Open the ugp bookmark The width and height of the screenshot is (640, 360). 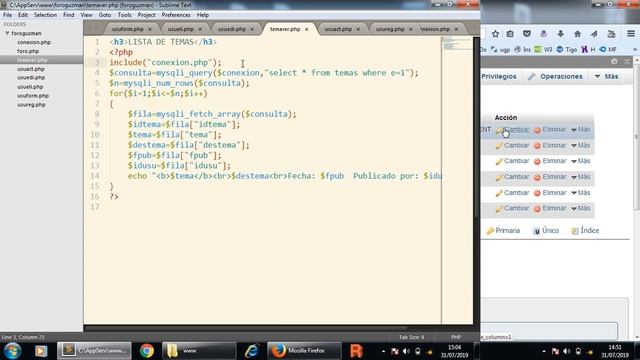pyautogui.click(x=500, y=49)
